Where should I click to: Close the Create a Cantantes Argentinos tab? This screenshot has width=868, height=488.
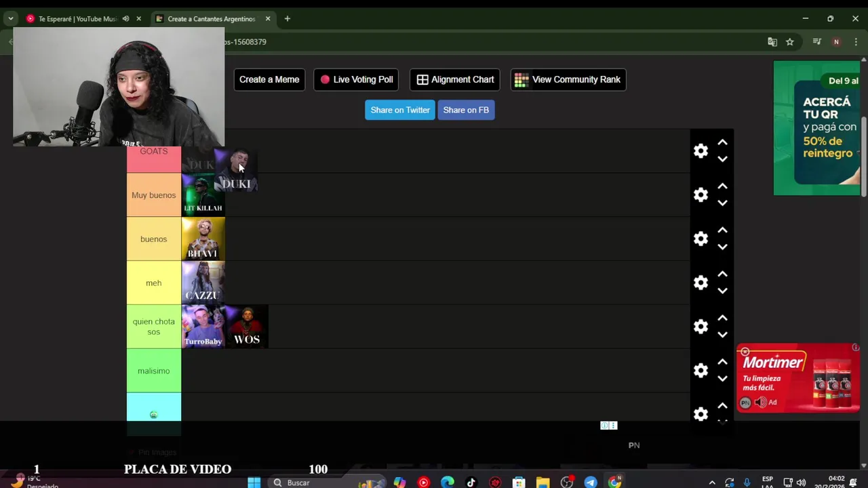(x=268, y=19)
